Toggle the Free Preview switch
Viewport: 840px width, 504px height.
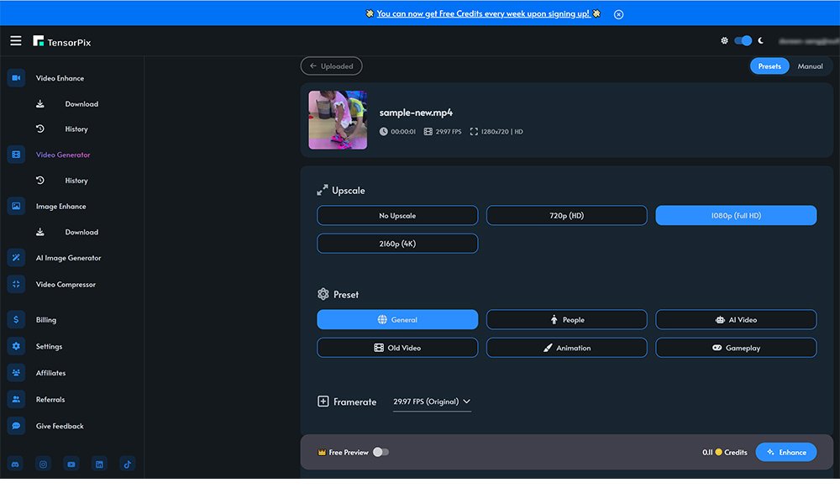(381, 452)
